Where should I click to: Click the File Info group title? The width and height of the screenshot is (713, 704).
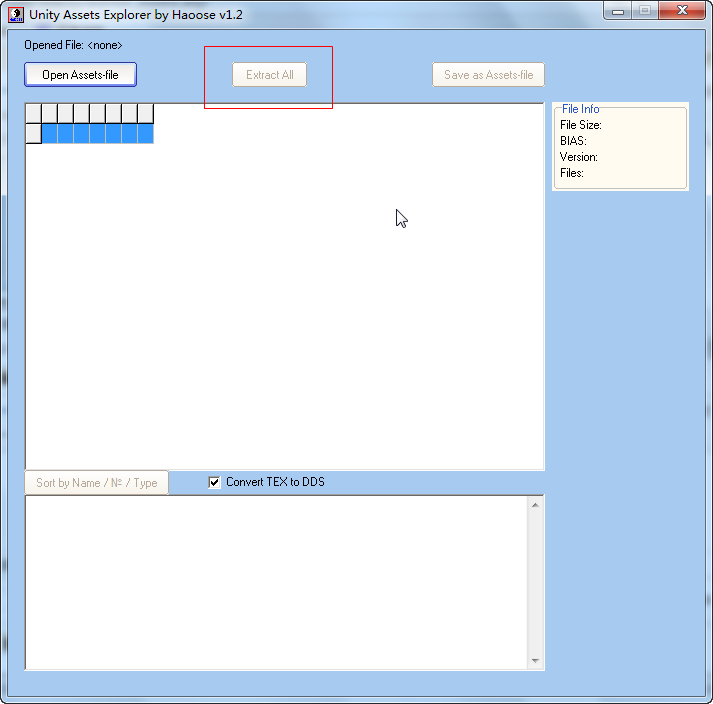pos(580,109)
